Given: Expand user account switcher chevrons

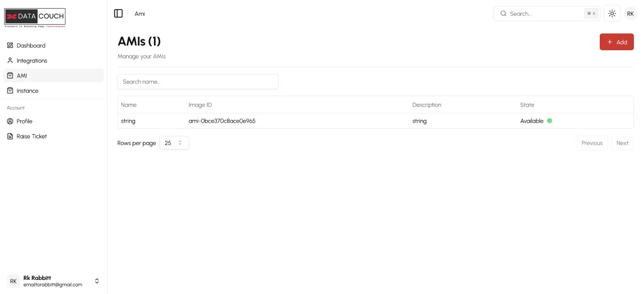Looking at the screenshot, I should point(97,281).
